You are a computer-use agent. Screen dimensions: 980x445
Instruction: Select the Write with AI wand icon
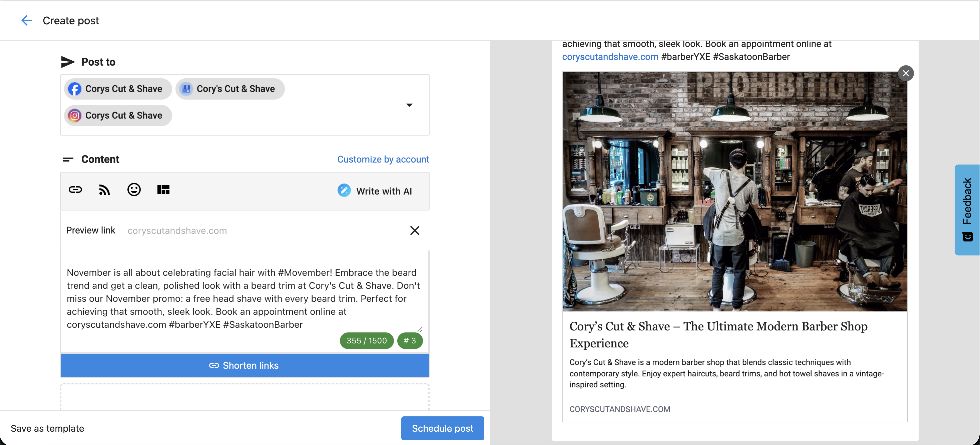344,191
